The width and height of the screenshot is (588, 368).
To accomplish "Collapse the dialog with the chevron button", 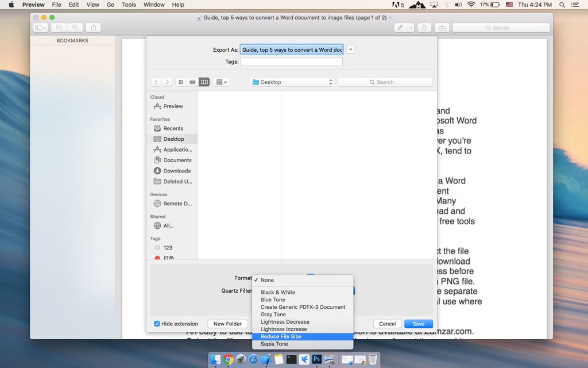I will tap(351, 49).
